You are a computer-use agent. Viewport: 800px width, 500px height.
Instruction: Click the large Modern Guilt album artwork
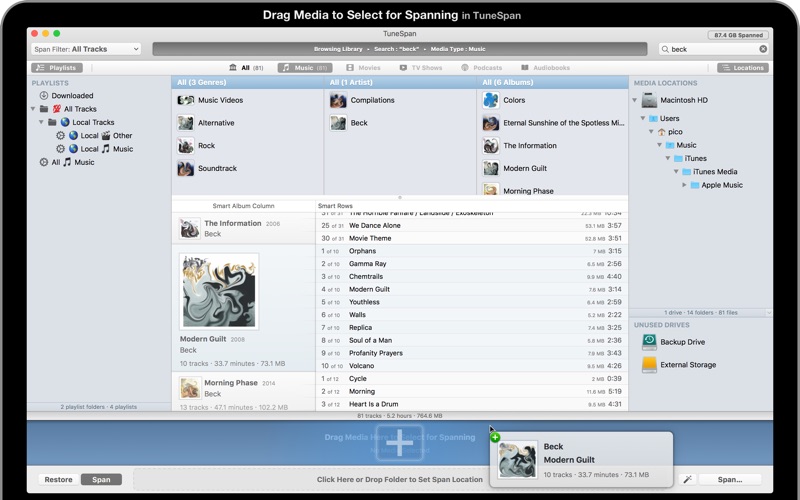(x=219, y=291)
